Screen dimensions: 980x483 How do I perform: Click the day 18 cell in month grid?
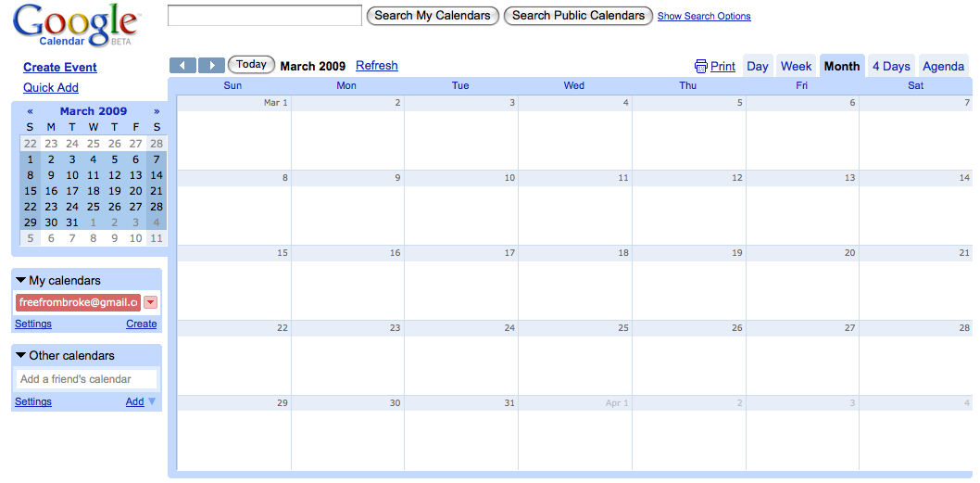tap(575, 283)
